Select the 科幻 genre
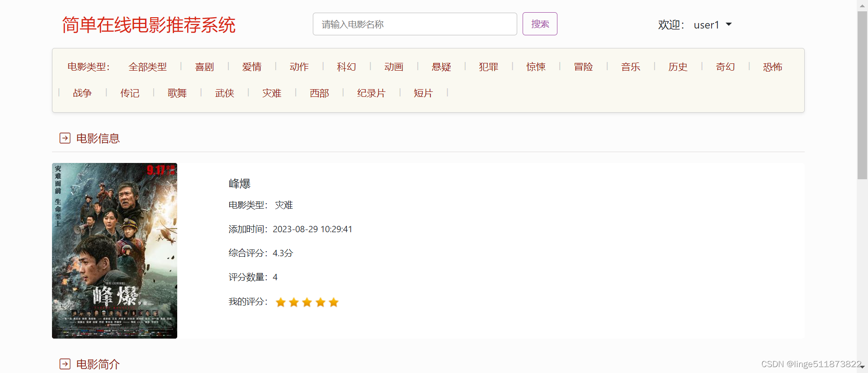 pos(346,67)
